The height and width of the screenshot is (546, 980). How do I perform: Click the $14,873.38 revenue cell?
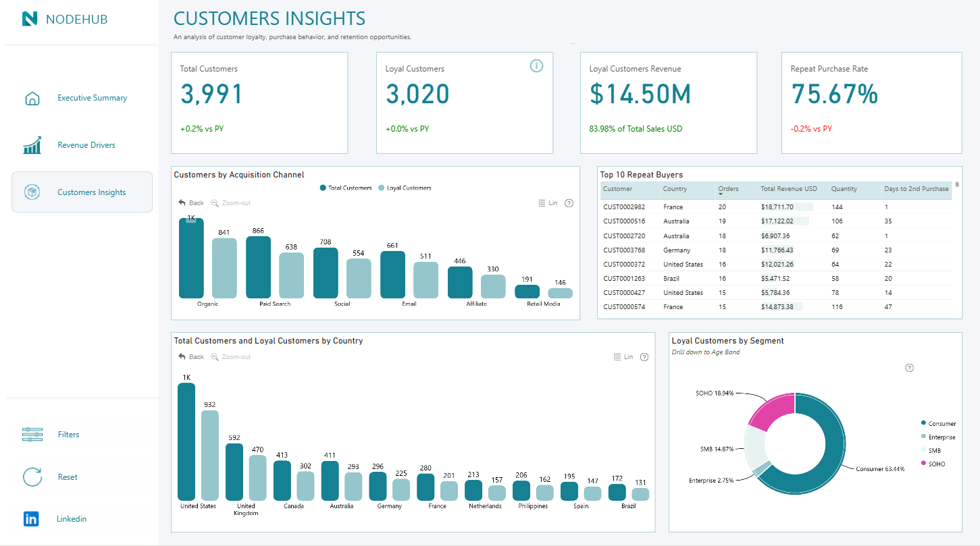pos(777,307)
